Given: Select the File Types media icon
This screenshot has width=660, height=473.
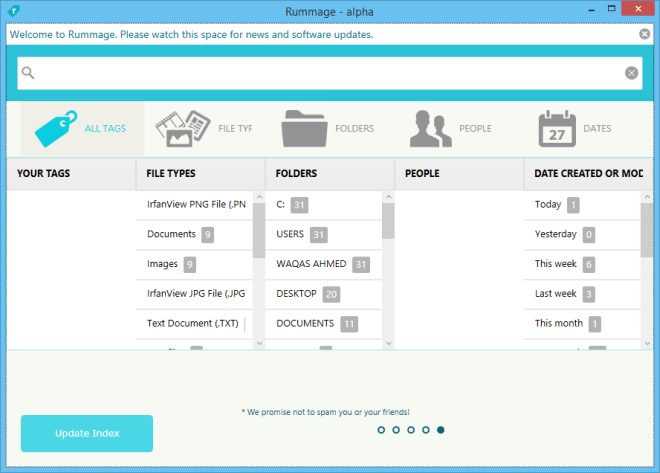Looking at the screenshot, I should point(183,128).
